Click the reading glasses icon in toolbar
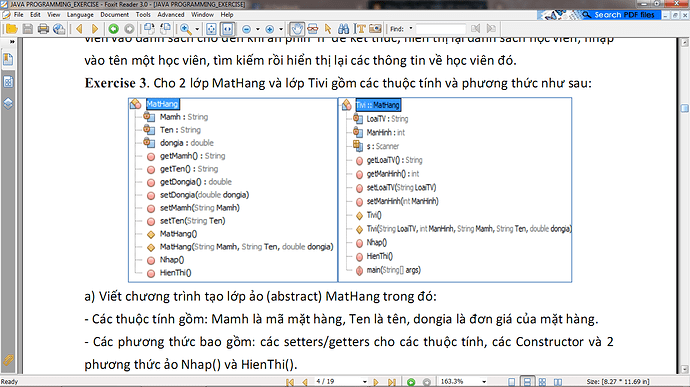The width and height of the screenshot is (690, 387). (313, 29)
